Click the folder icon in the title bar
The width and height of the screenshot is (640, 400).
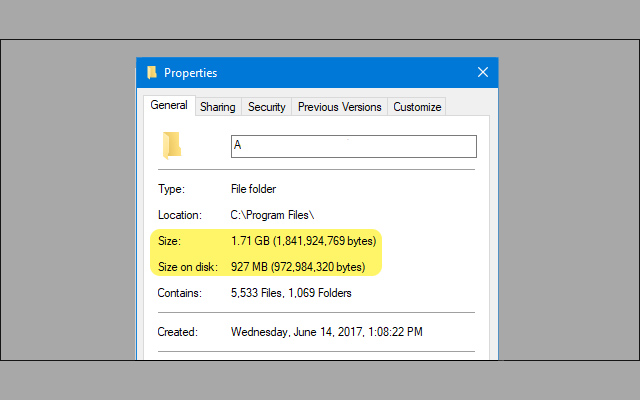point(152,72)
